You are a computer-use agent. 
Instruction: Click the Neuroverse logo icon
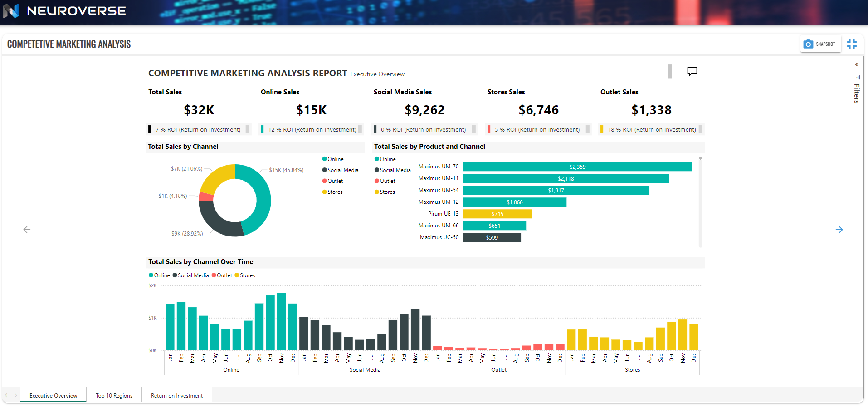(11, 11)
